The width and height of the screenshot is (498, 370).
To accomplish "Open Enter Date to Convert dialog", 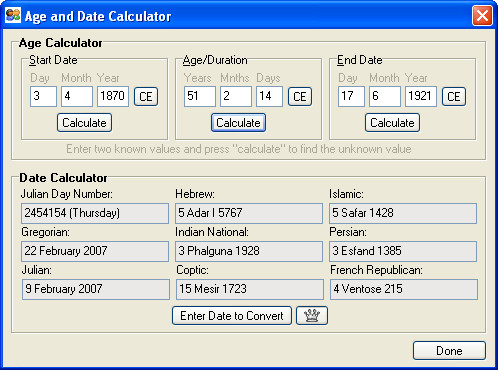I will [x=232, y=316].
